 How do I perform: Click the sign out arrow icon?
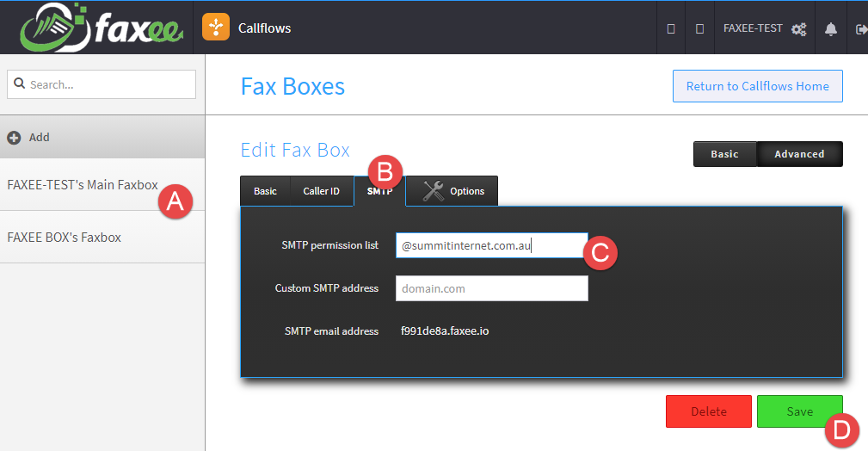point(861,29)
